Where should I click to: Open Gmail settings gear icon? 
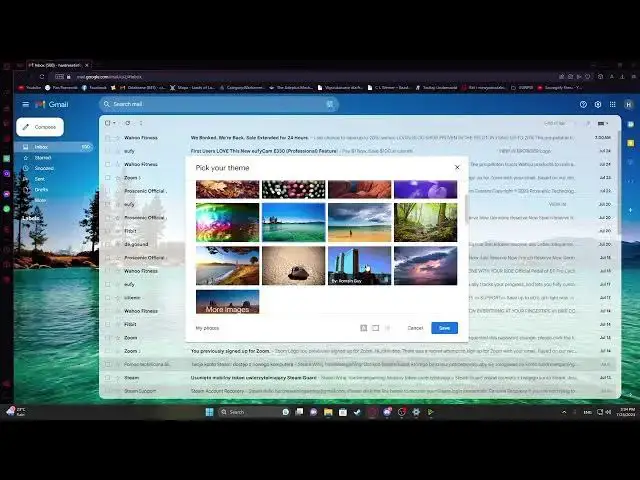pyautogui.click(x=598, y=104)
